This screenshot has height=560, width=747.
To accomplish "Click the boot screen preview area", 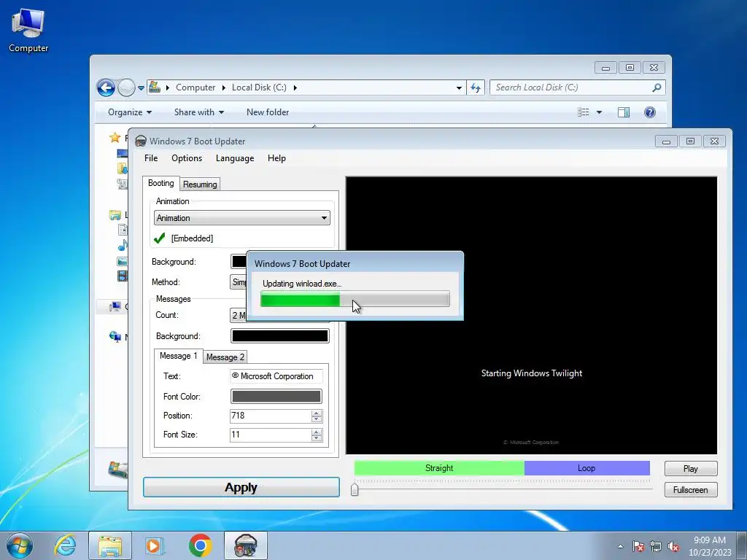I will [x=532, y=315].
